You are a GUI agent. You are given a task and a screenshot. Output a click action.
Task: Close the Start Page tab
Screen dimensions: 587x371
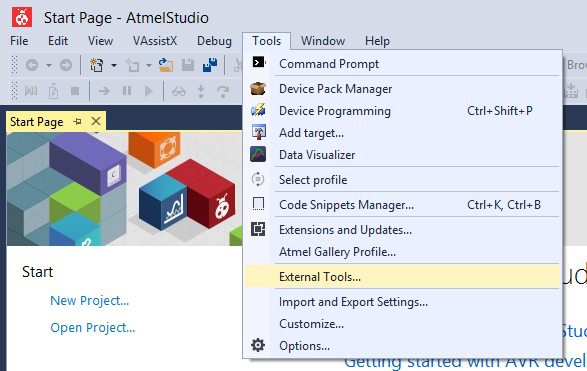click(x=96, y=121)
